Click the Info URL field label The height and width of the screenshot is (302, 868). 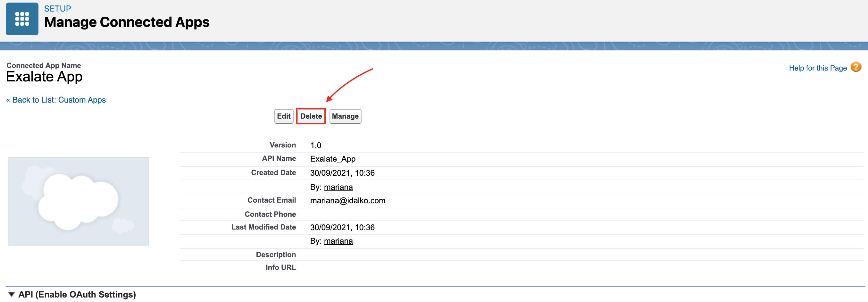click(x=281, y=268)
